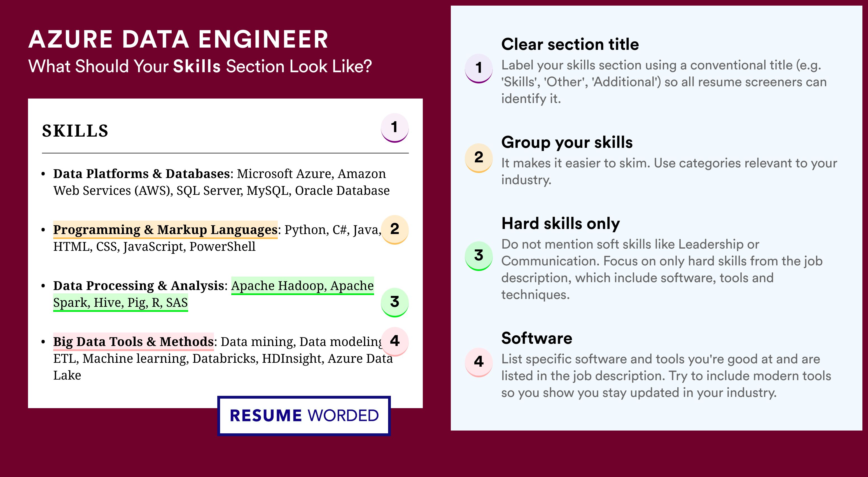This screenshot has height=477, width=868.
Task: Click the purple number 1 badge beside SKILLS
Action: (395, 128)
